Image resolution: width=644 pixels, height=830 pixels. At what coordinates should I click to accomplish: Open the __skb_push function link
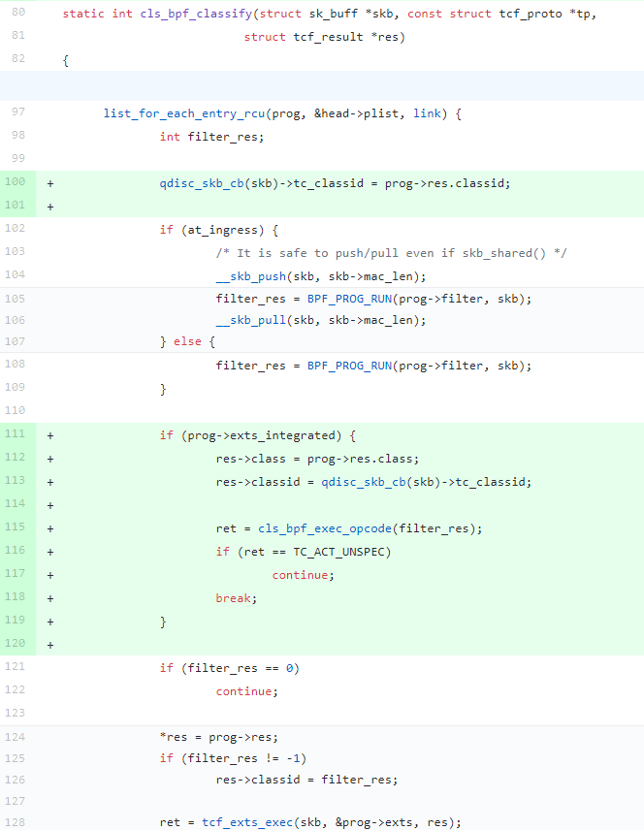tap(249, 275)
